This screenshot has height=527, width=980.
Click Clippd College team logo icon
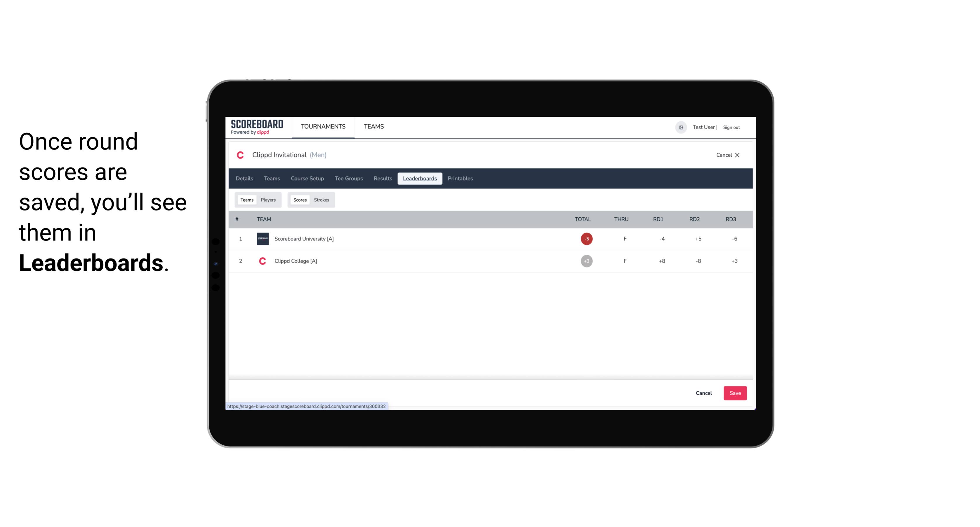tap(262, 261)
